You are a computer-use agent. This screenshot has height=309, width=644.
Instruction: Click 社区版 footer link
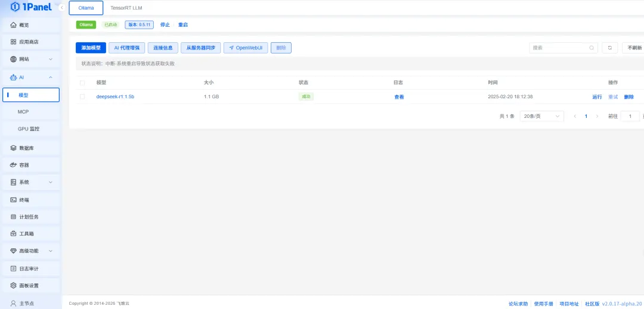click(x=592, y=304)
